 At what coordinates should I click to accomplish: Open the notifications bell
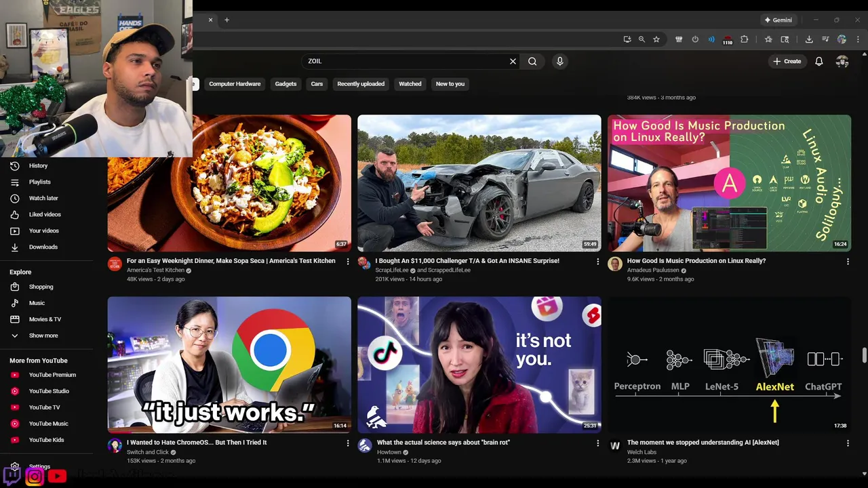[818, 61]
